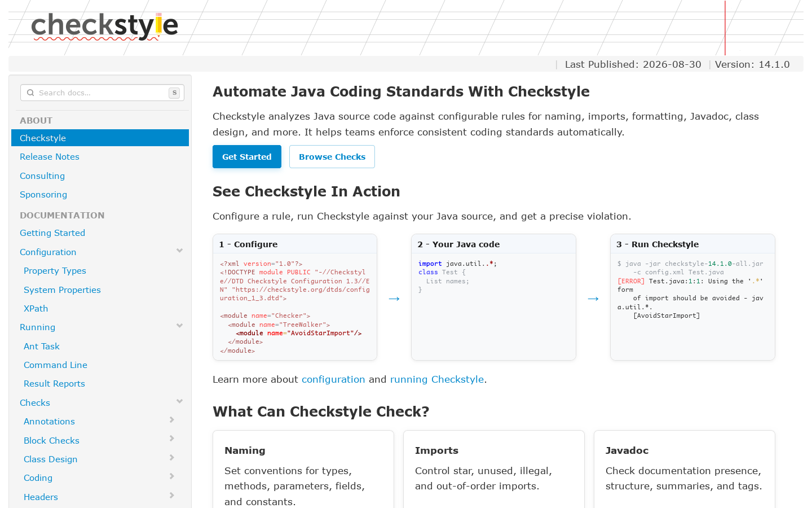Click 'See Checkstyle In Action' heading

(306, 191)
